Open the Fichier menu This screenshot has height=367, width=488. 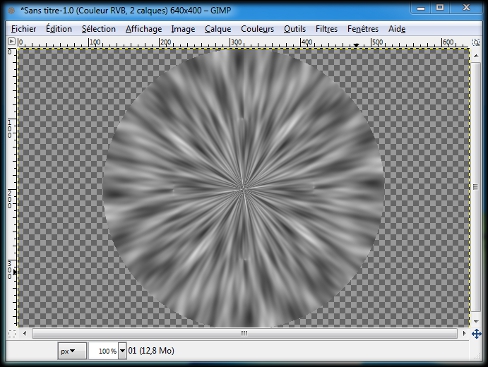click(24, 29)
